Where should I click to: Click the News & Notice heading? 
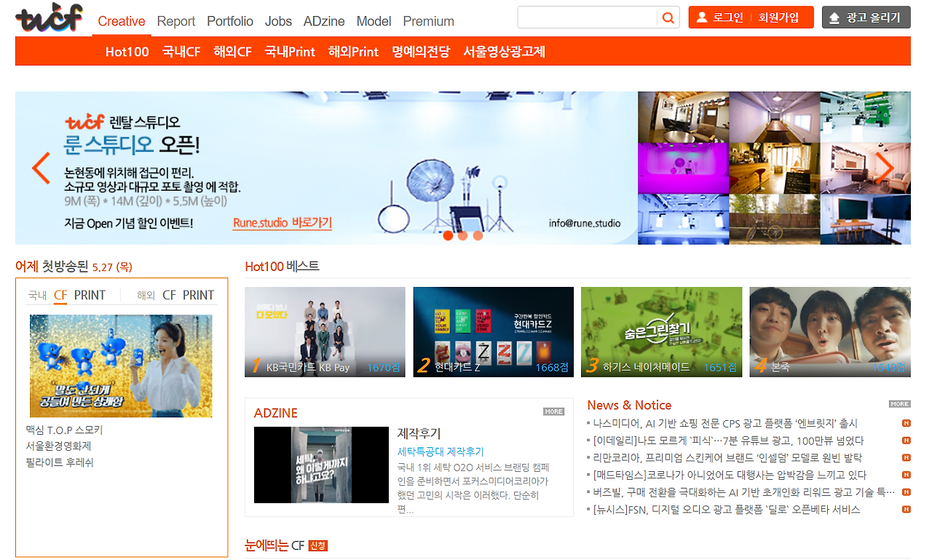(629, 405)
